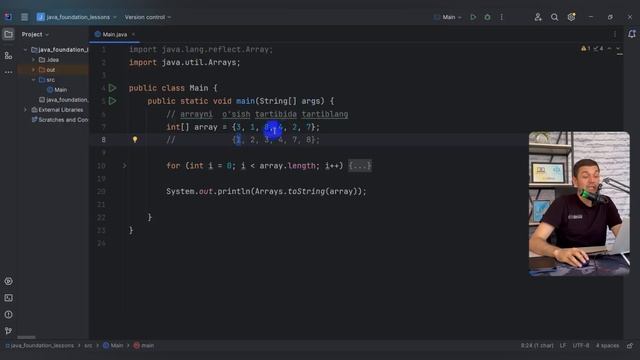Screen dimensions: 640x360
Task: Select Main class in project tree
Action: (x=57, y=90)
